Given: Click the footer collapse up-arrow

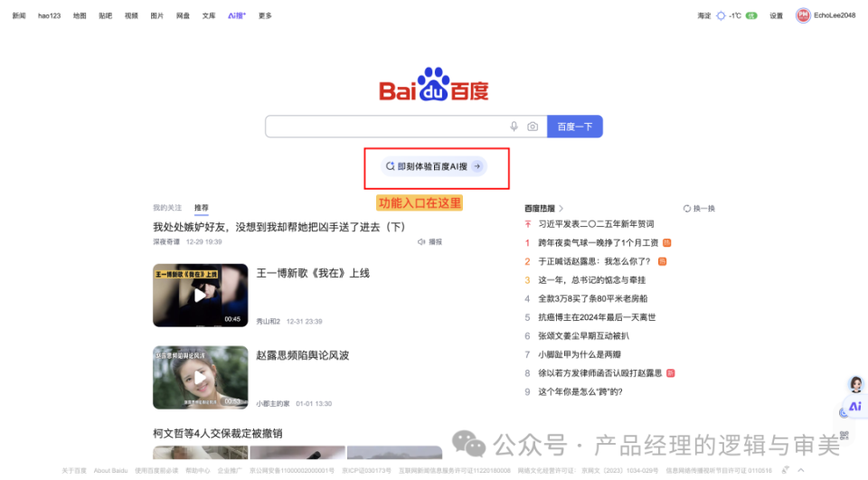Looking at the screenshot, I should (x=801, y=470).
